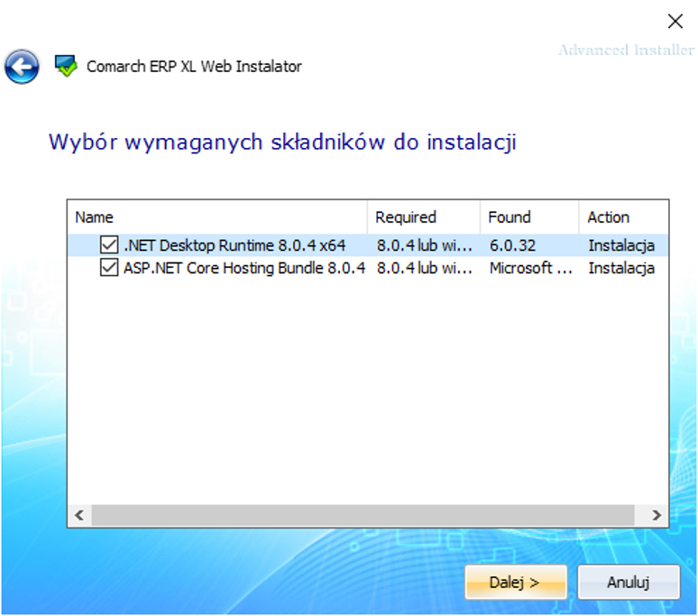The image size is (698, 616).
Task: Cancel installation with Anuluj
Action: (629, 582)
